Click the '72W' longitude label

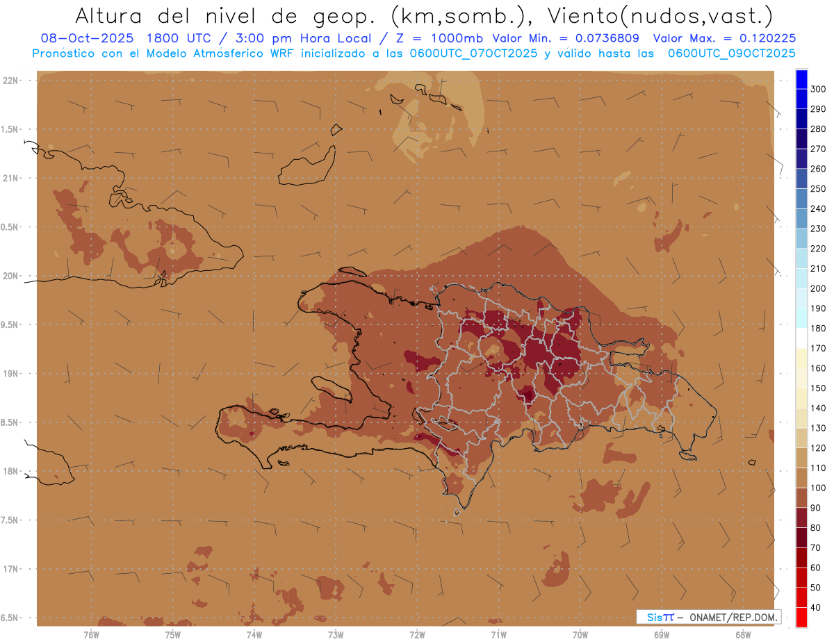click(x=417, y=634)
